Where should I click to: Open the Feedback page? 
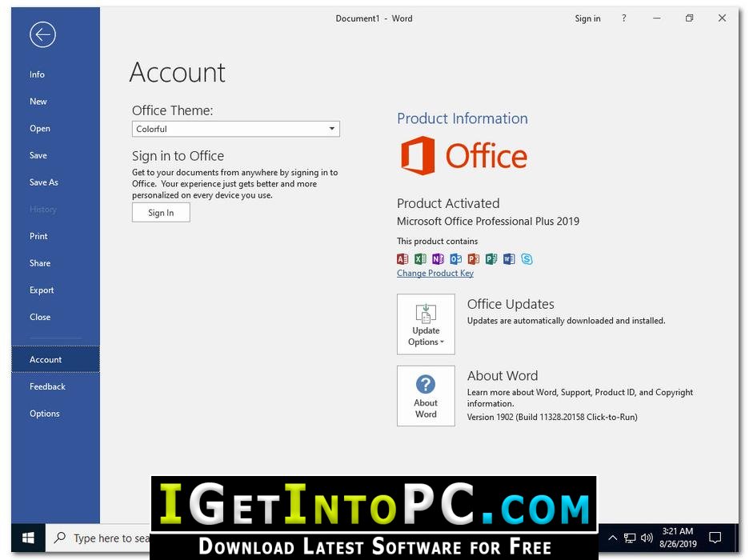tap(47, 386)
